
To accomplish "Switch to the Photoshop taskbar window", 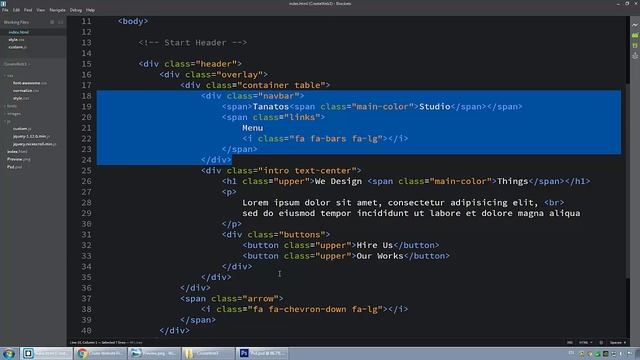I will (261, 353).
